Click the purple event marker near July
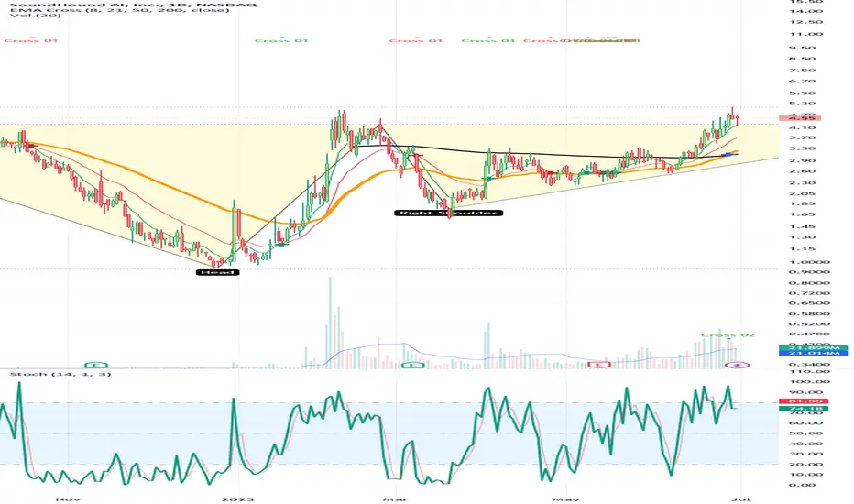854x504 pixels. pyautogui.click(x=737, y=365)
